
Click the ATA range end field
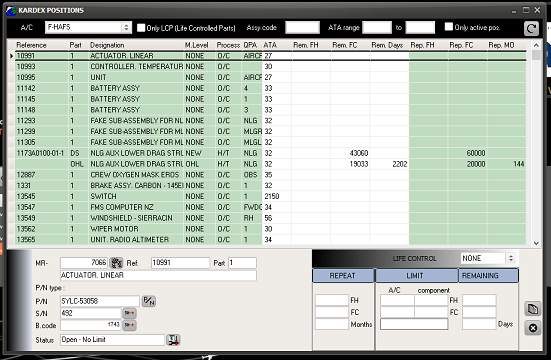pyautogui.click(x=420, y=27)
